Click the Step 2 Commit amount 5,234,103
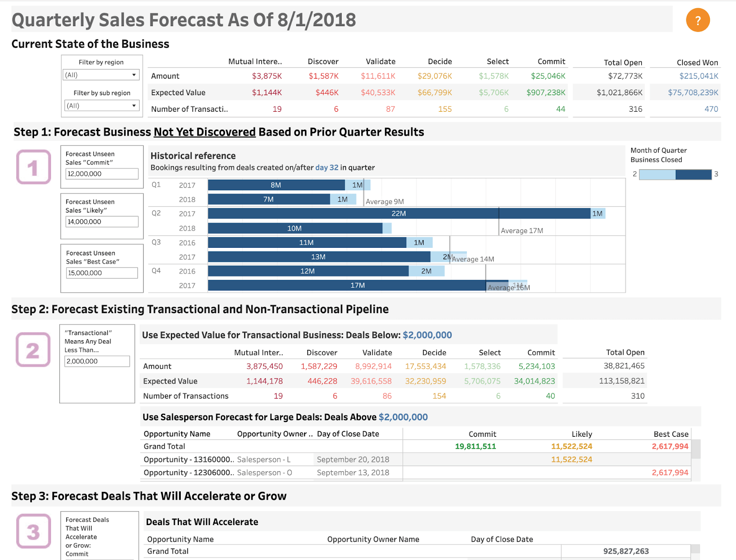Image resolution: width=736 pixels, height=560 pixels. [x=537, y=366]
